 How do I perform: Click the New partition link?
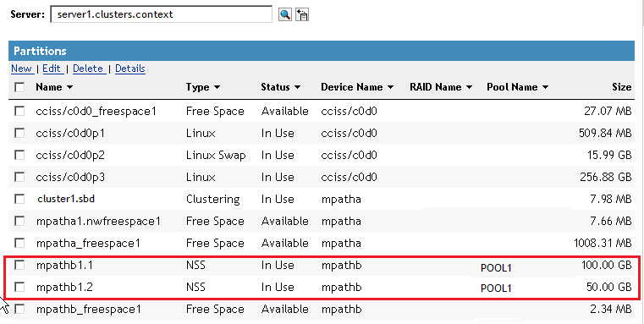coord(22,69)
